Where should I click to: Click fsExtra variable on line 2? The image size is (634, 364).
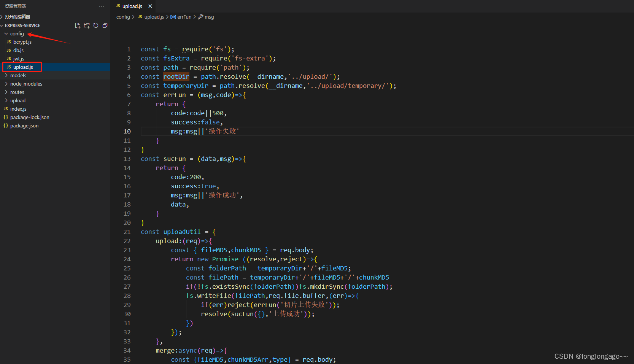[x=176, y=58]
